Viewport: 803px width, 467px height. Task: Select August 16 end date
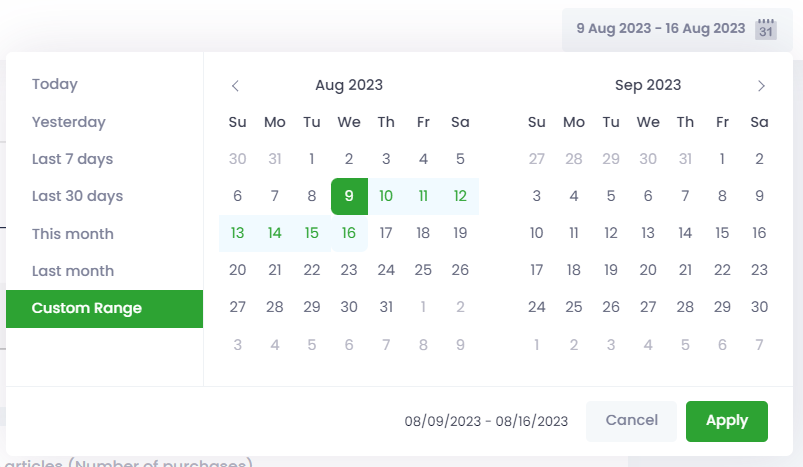coord(349,233)
